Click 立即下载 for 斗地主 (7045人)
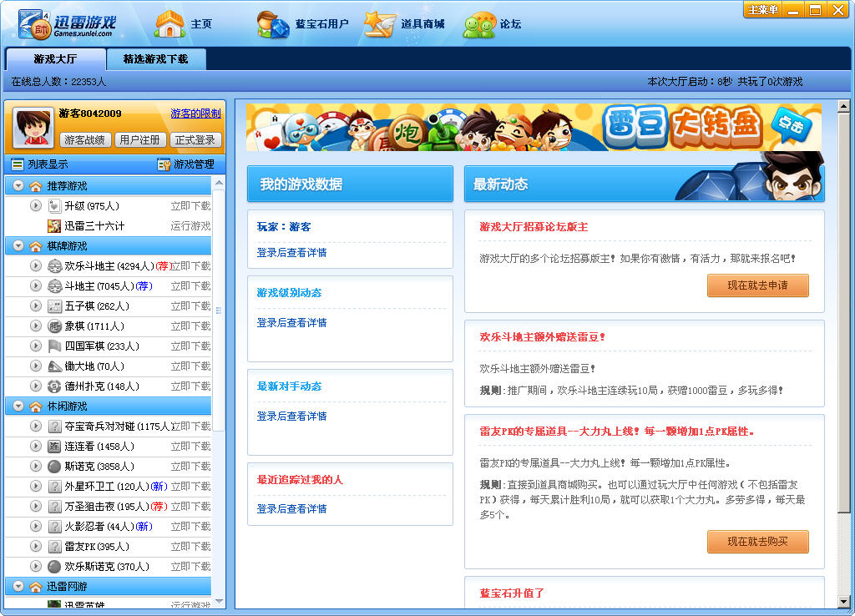This screenshot has height=616, width=855. (x=191, y=286)
